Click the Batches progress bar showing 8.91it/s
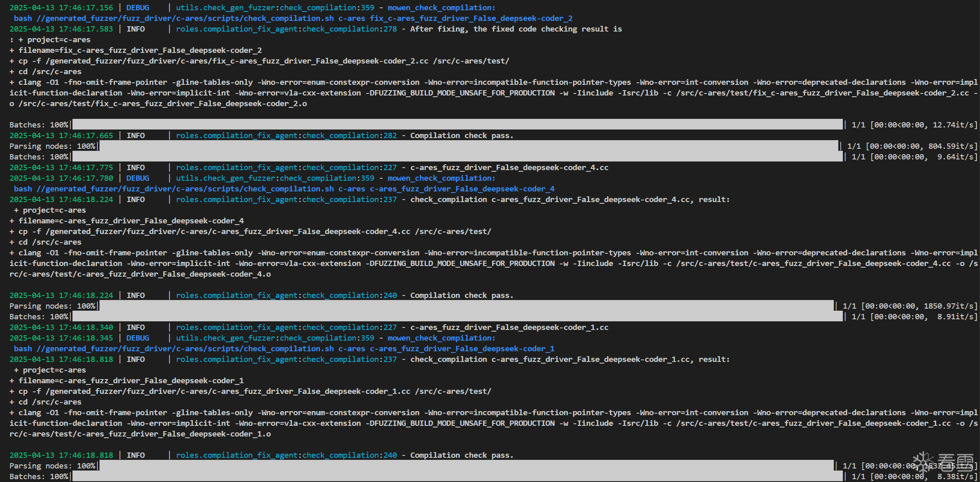The height and width of the screenshot is (482, 980). 457,316
